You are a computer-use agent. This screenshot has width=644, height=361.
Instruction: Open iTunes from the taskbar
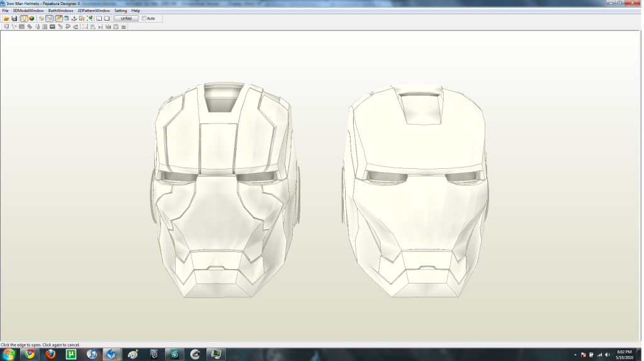(x=91, y=354)
